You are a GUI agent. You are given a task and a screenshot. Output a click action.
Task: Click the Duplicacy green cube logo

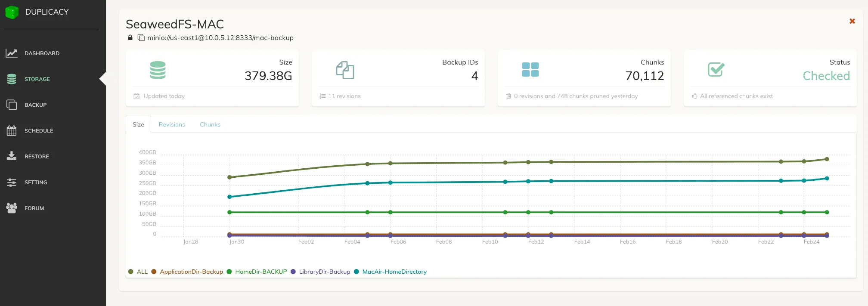coord(12,12)
